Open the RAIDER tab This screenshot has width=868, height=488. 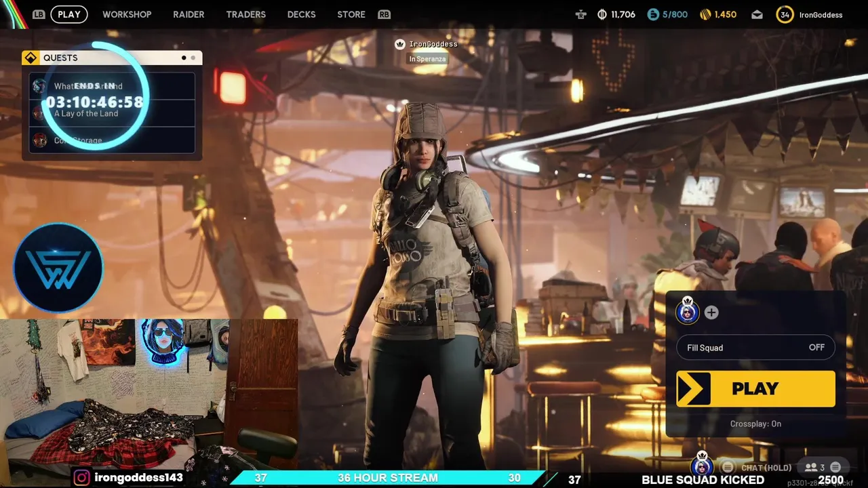pos(189,14)
